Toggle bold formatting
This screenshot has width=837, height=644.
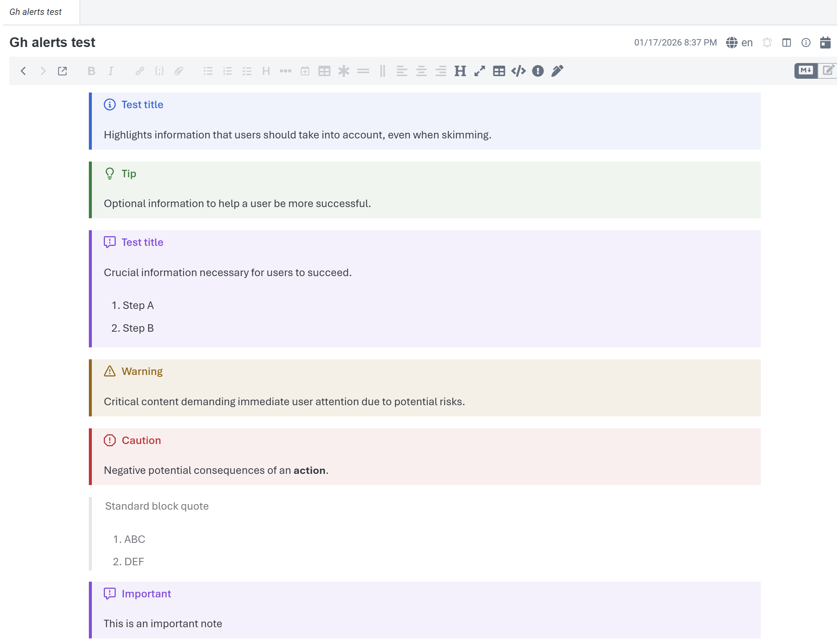pos(91,71)
